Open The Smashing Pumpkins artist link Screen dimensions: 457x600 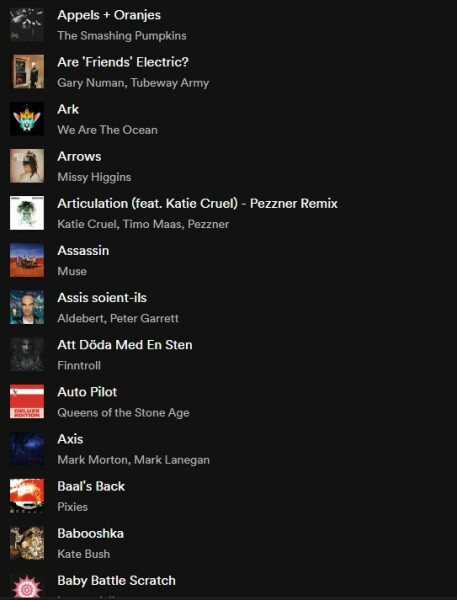[x=122, y=36]
